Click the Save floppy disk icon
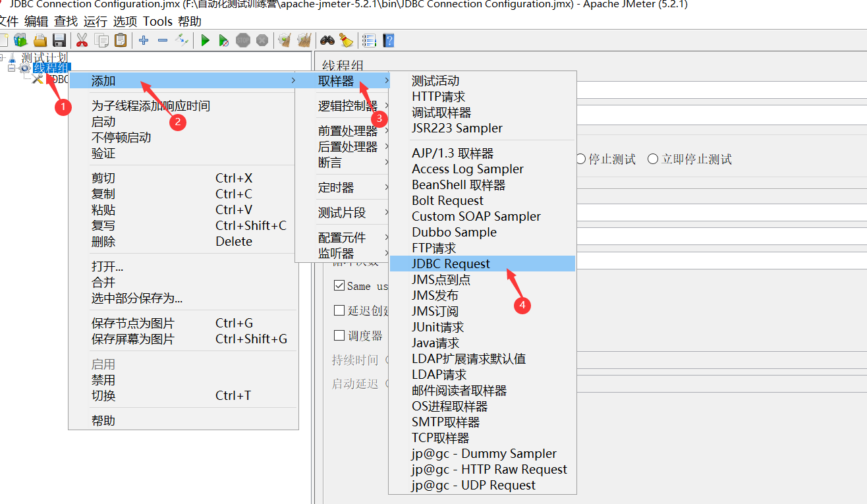Screen dimensions: 867x504 pyautogui.click(x=59, y=40)
